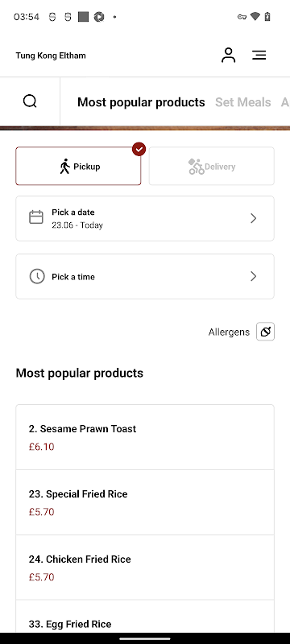The height and width of the screenshot is (644, 290).
Task: Tap the red checkmark badge on Pickup
Action: click(139, 149)
